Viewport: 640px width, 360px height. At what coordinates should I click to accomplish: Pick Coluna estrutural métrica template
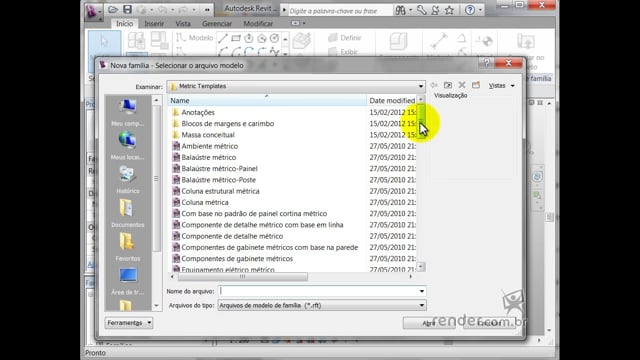tap(220, 191)
